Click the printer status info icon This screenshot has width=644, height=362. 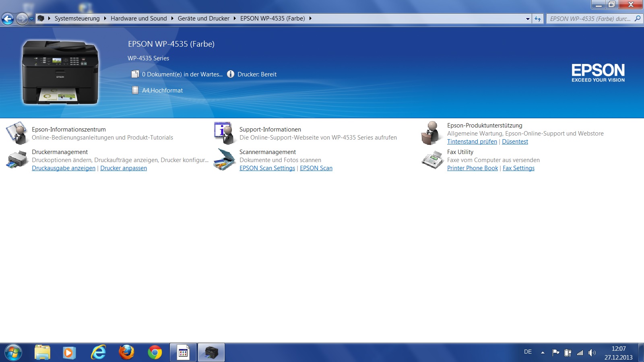tap(231, 74)
